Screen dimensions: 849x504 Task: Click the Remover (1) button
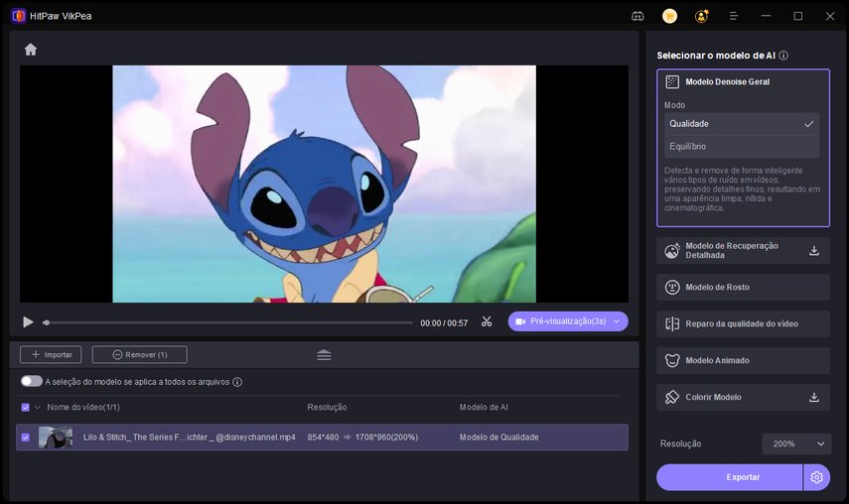(140, 355)
